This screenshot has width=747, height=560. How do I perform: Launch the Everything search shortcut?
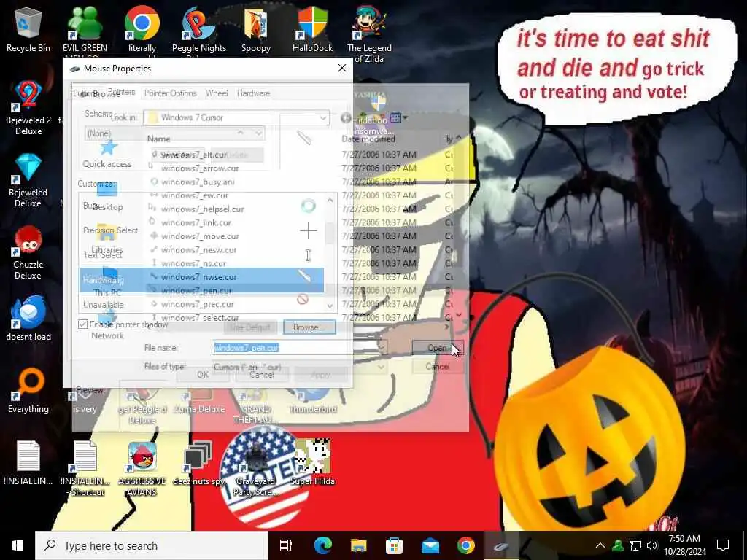(x=28, y=391)
